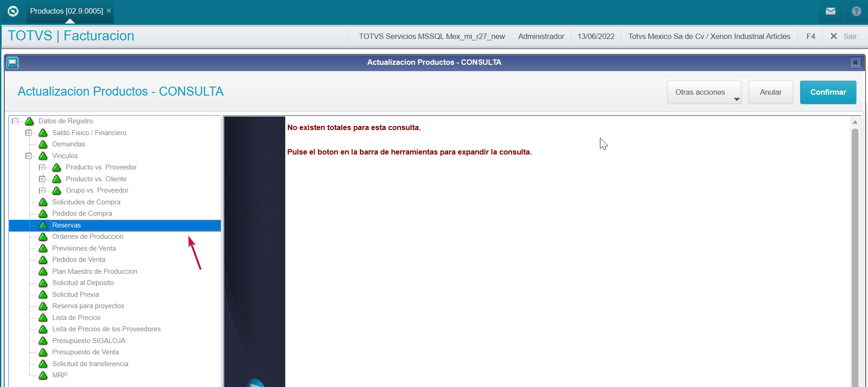
Task: Select the Vinculos tree item
Action: tap(65, 156)
